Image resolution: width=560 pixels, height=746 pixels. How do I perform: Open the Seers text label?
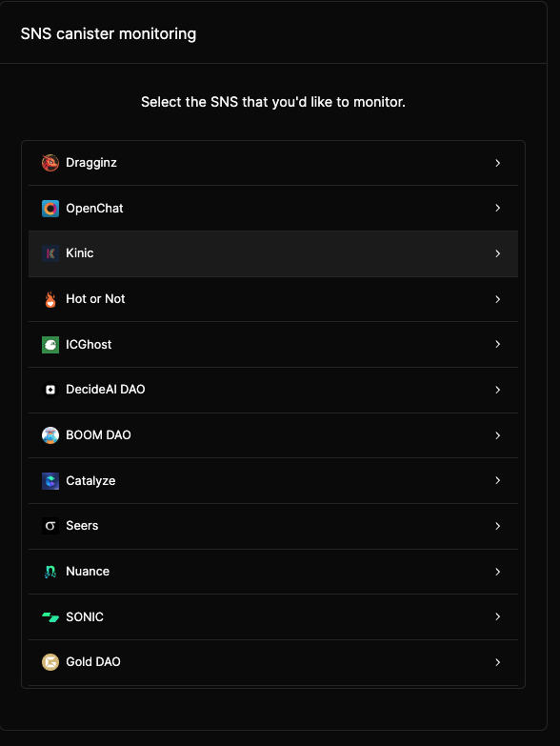82,525
